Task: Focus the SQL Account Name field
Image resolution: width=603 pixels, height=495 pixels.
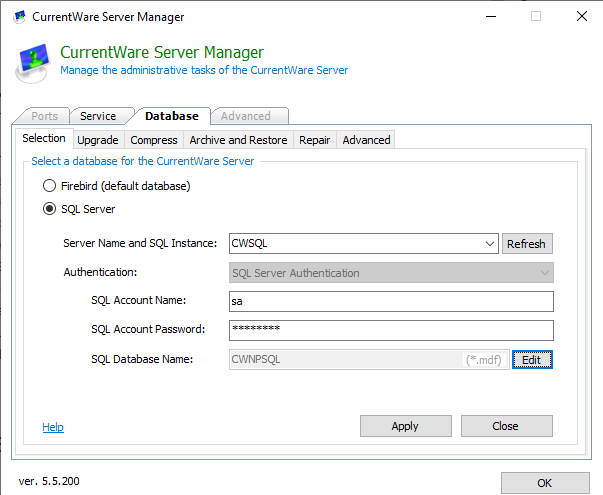Action: click(391, 302)
